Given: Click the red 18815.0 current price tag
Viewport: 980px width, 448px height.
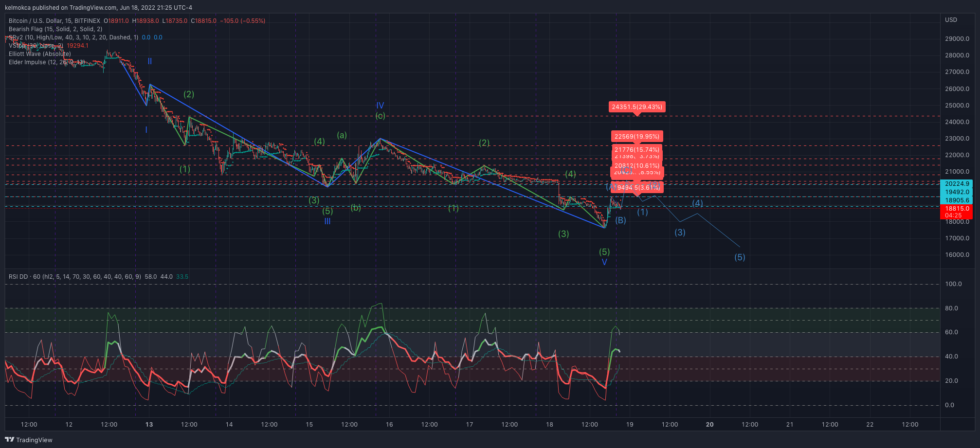Looking at the screenshot, I should click(x=957, y=209).
